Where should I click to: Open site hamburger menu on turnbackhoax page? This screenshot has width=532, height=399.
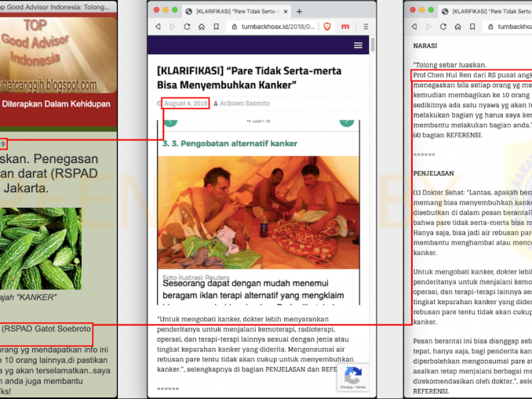(x=359, y=45)
